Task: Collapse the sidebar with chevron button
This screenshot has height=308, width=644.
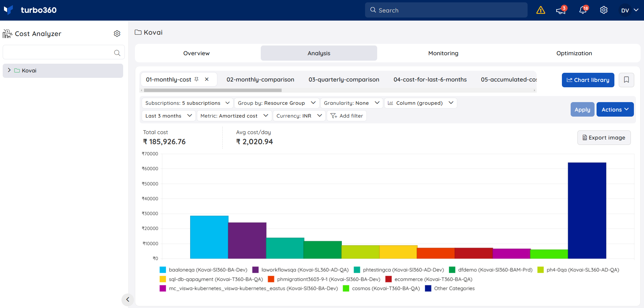Action: pyautogui.click(x=128, y=299)
